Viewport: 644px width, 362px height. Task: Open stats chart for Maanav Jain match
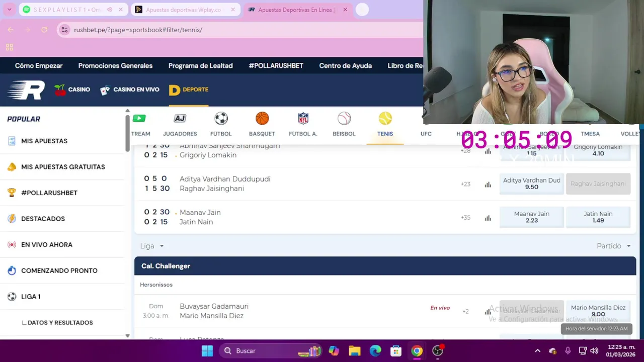tap(488, 218)
